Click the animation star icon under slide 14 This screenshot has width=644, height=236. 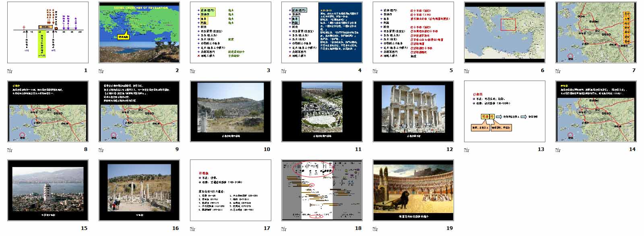click(x=558, y=150)
